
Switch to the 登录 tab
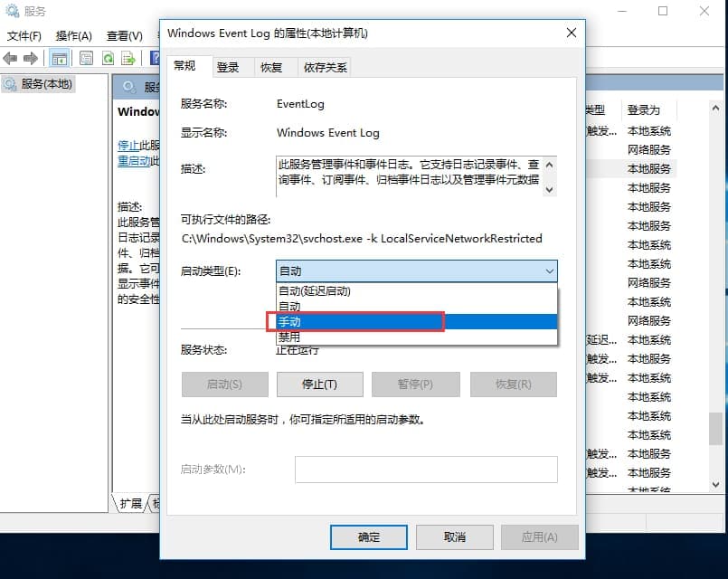pos(228,67)
